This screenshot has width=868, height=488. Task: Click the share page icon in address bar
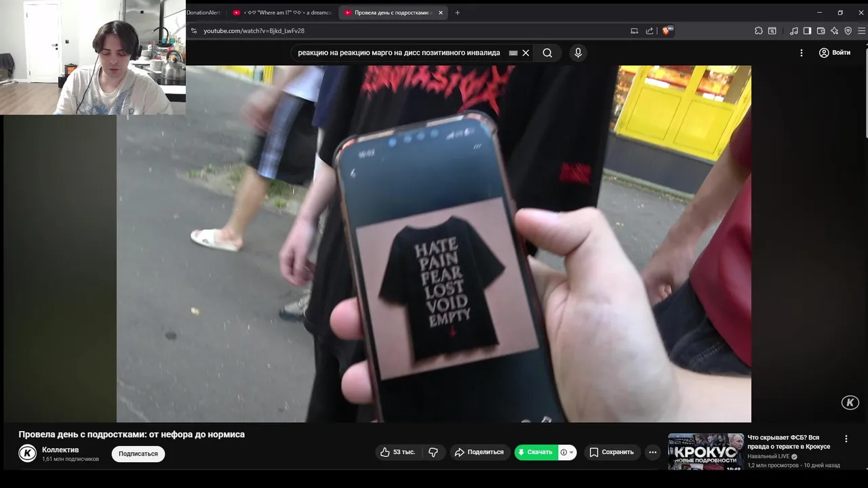(x=650, y=30)
